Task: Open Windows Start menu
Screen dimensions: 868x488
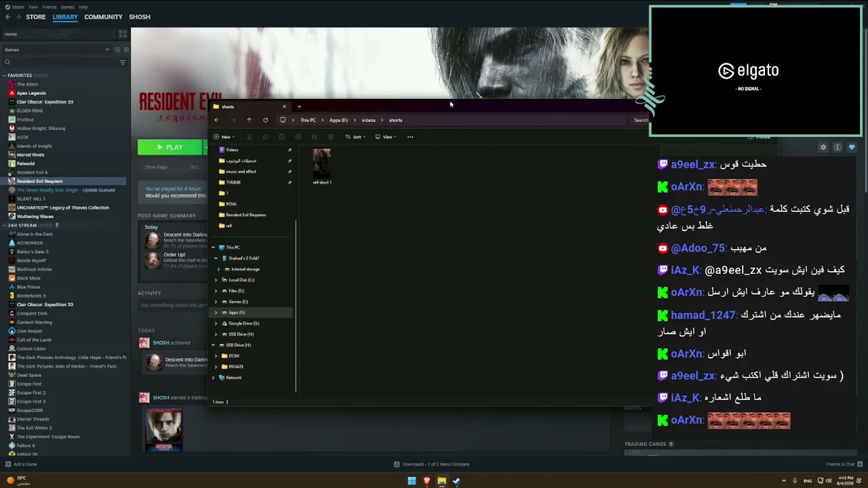Action: (x=412, y=481)
